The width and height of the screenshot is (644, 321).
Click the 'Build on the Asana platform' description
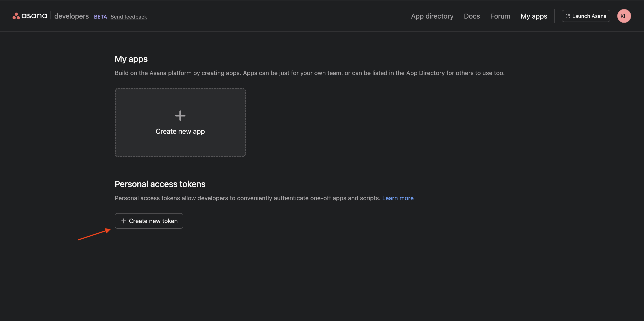point(309,73)
